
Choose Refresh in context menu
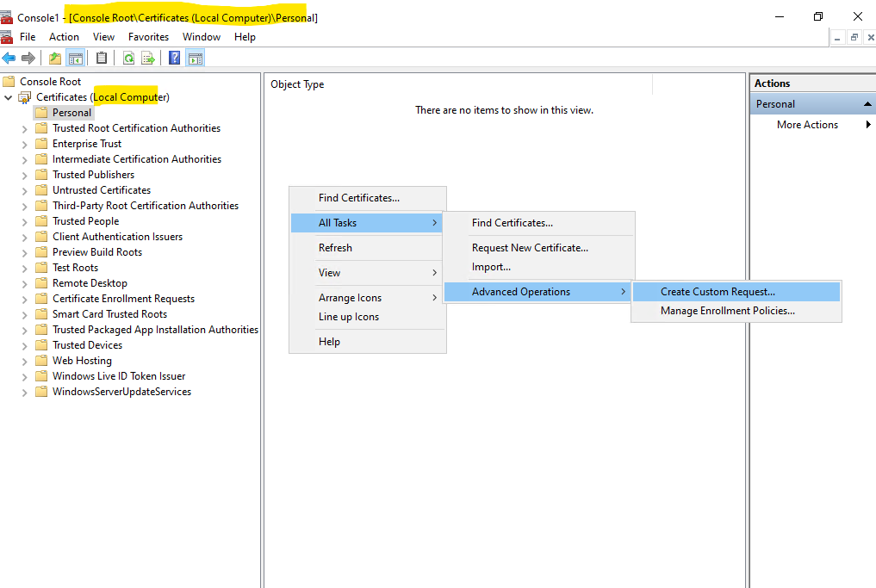click(x=367, y=247)
